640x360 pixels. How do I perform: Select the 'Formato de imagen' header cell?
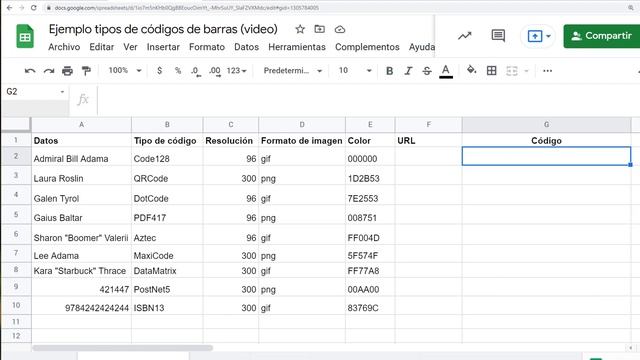pyautogui.click(x=302, y=140)
